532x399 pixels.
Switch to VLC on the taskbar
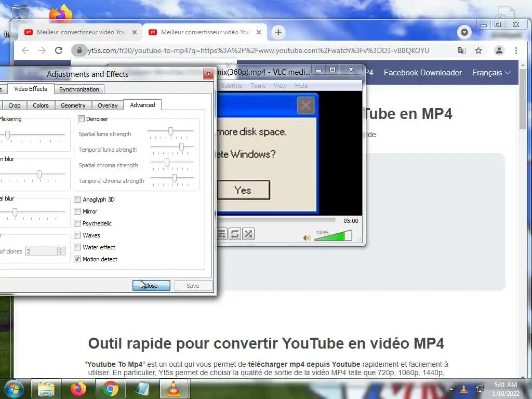coord(174,389)
